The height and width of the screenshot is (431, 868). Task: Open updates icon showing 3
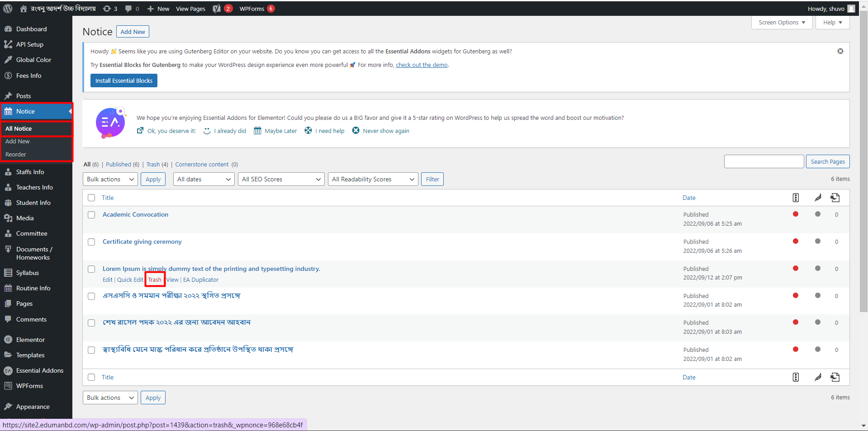coord(110,9)
